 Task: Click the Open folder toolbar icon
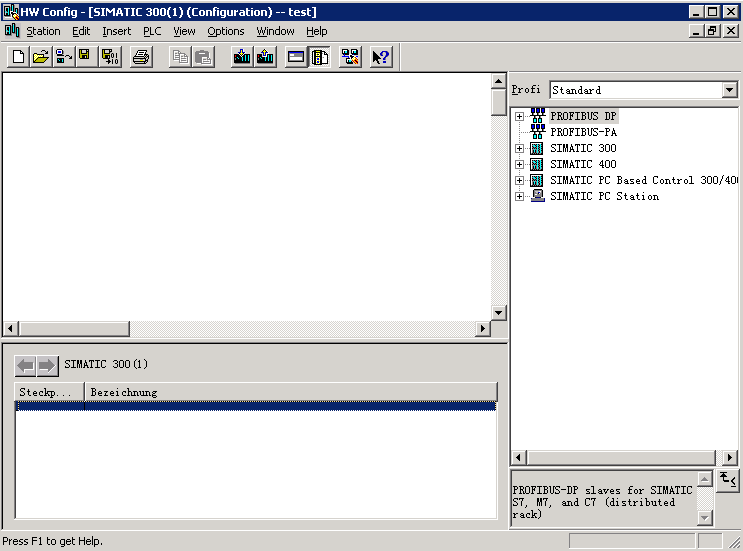[x=40, y=57]
